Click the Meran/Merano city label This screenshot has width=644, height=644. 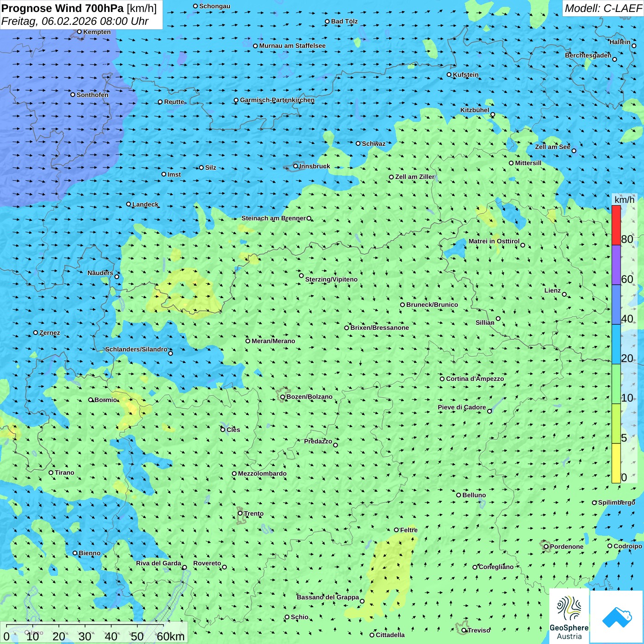(273, 341)
